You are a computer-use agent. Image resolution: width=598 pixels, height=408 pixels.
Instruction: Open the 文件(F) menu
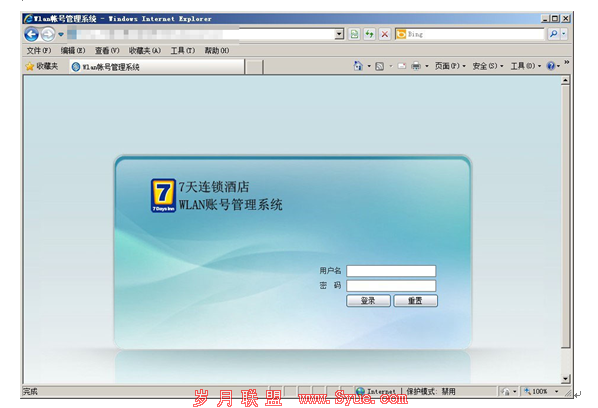click(x=39, y=50)
